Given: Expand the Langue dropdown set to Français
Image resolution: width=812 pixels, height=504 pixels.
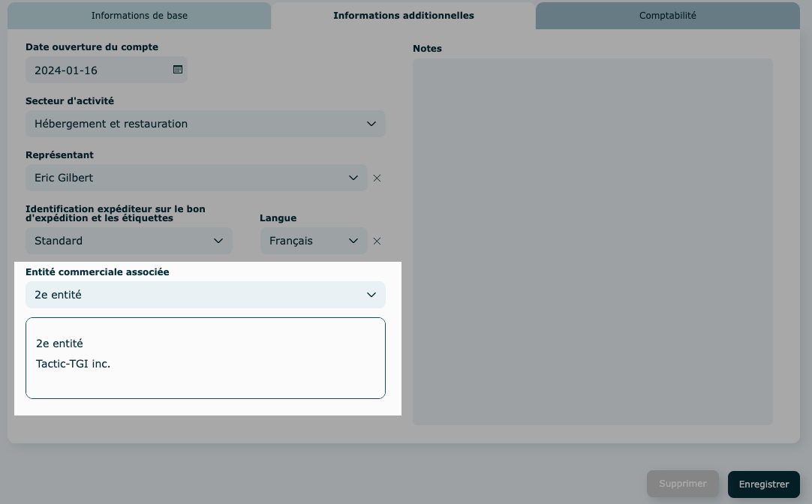Looking at the screenshot, I should click(304, 241).
